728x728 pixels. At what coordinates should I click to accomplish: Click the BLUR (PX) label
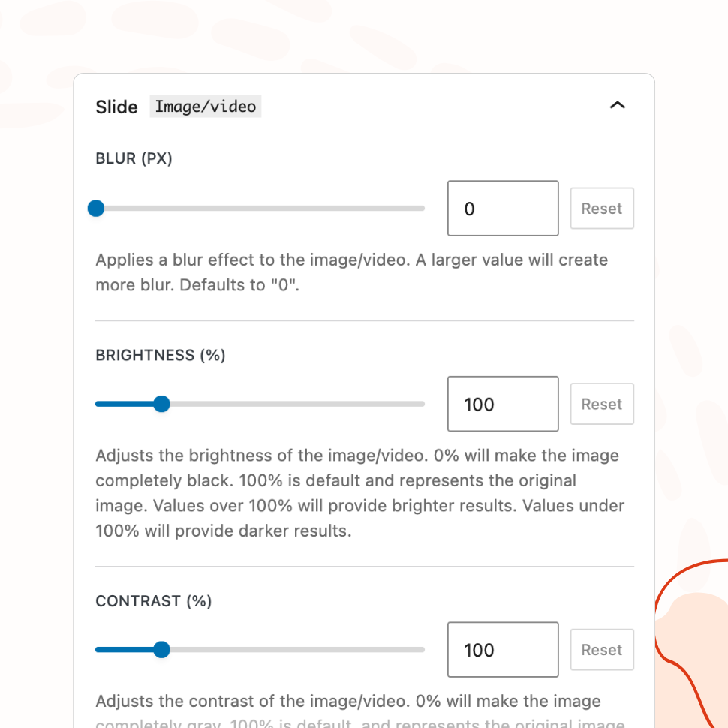click(x=134, y=159)
